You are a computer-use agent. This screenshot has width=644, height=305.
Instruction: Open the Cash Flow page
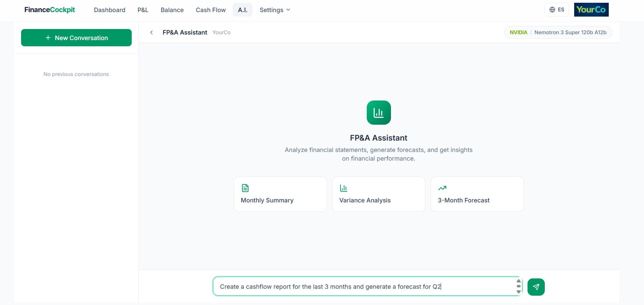tap(211, 10)
